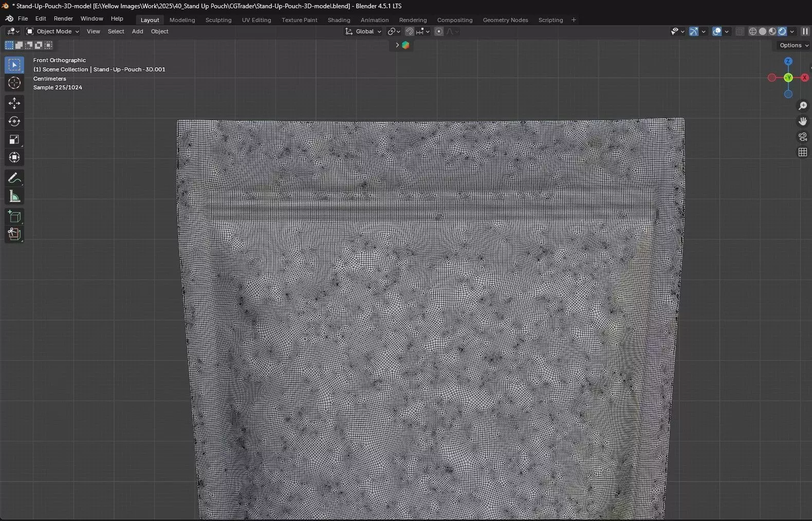The width and height of the screenshot is (812, 521).
Task: Open the viewport View menu
Action: 94,31
